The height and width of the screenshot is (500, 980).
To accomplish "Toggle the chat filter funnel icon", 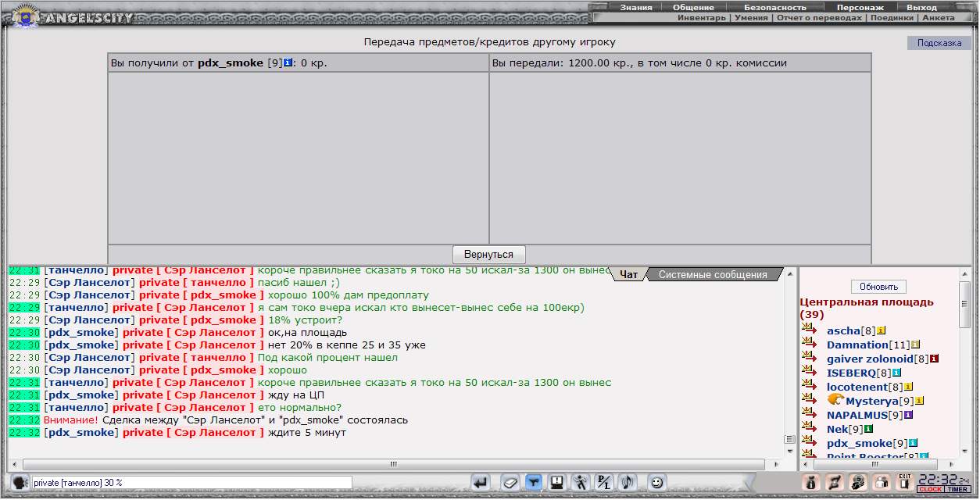I will click(x=534, y=483).
